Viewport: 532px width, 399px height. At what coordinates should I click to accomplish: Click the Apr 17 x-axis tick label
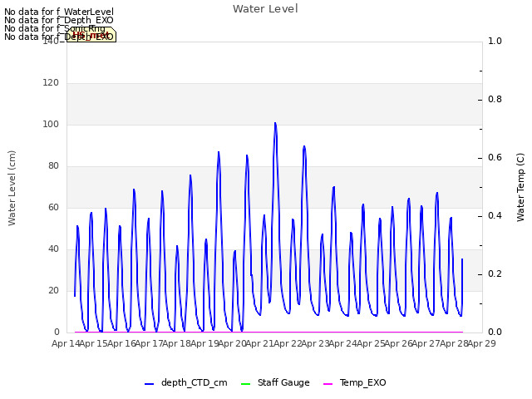coord(149,343)
